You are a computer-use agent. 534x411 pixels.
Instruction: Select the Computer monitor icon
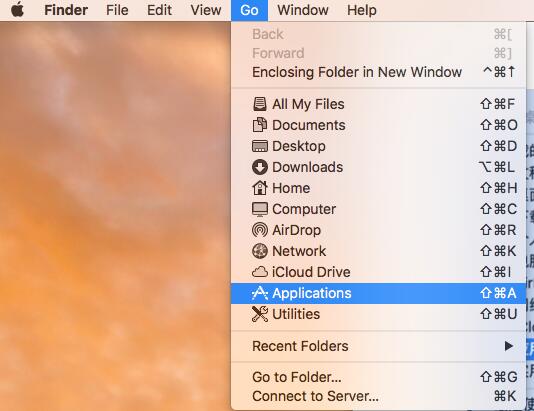tap(260, 209)
